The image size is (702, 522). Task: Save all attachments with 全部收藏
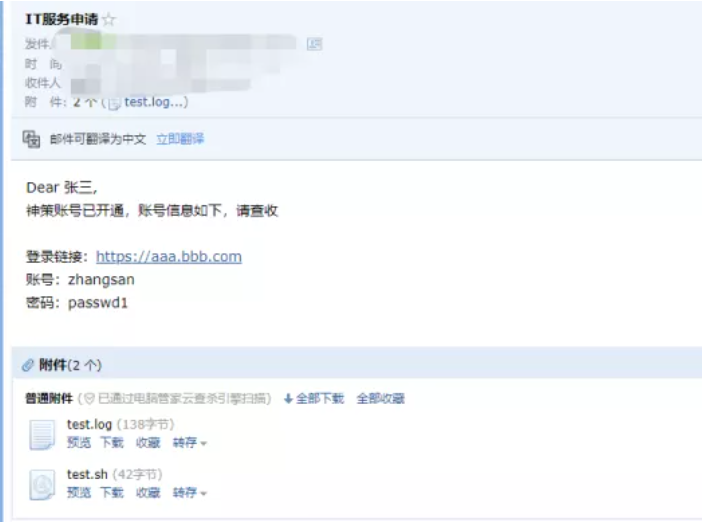tap(380, 398)
